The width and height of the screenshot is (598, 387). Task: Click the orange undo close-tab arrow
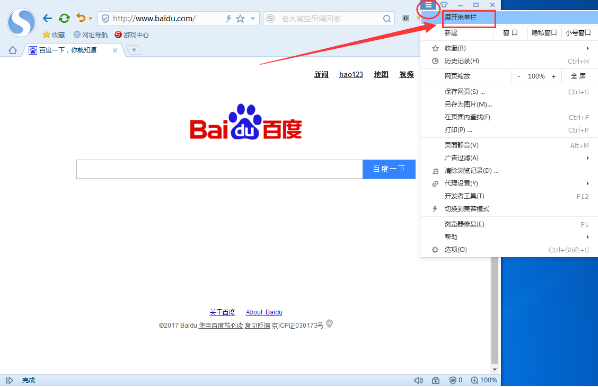tap(80, 18)
